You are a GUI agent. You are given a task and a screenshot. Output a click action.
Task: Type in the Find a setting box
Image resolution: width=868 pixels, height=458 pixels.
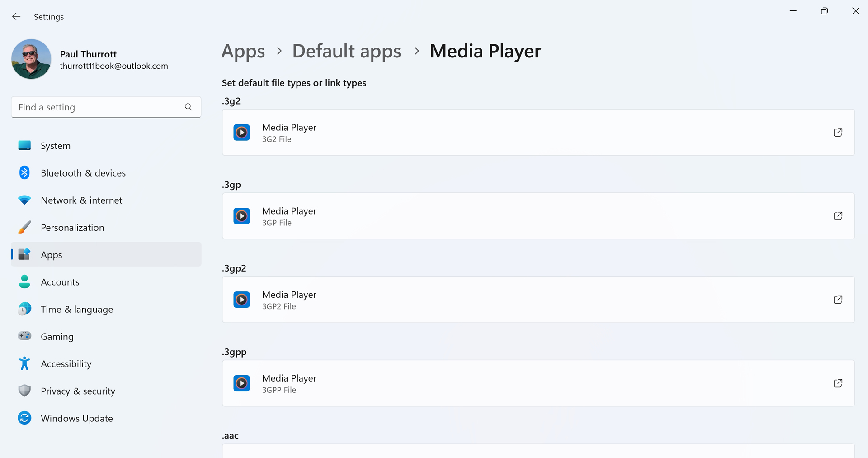pos(97,107)
